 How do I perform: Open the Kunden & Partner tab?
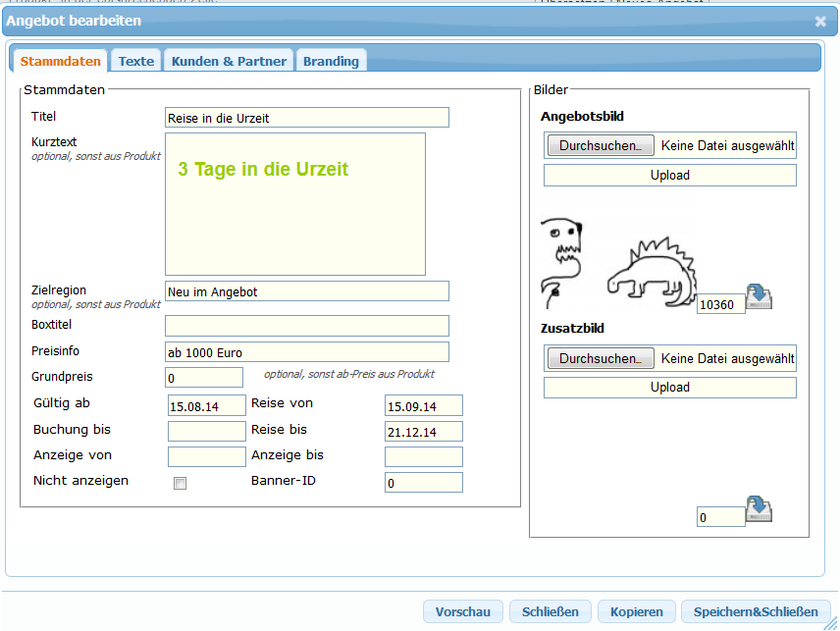click(229, 61)
